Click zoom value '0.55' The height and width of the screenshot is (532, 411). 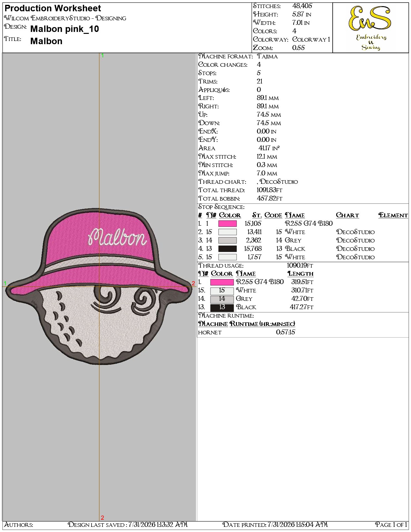pyautogui.click(x=298, y=48)
